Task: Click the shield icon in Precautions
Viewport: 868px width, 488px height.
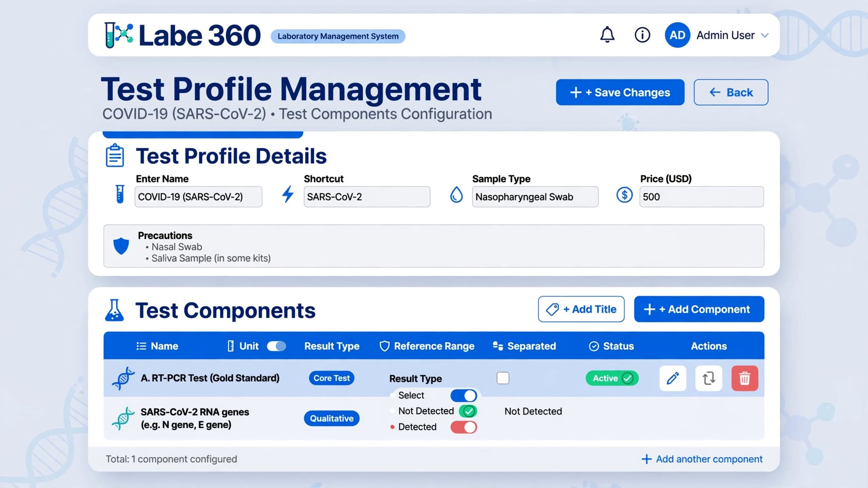Action: point(121,246)
